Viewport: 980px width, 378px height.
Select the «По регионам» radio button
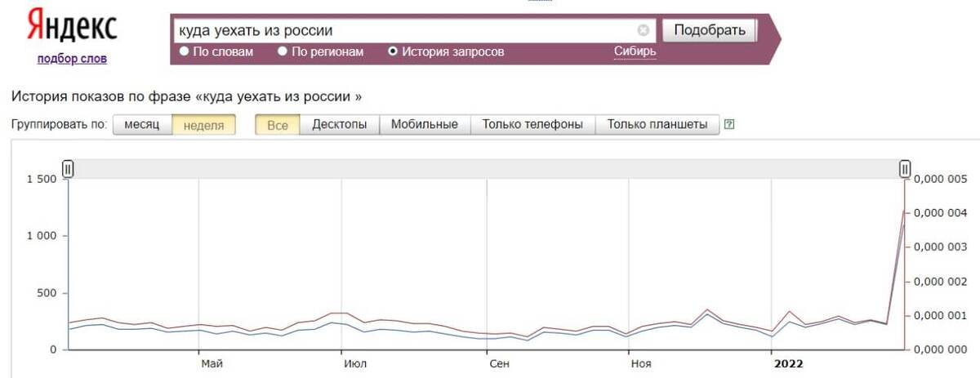[283, 51]
